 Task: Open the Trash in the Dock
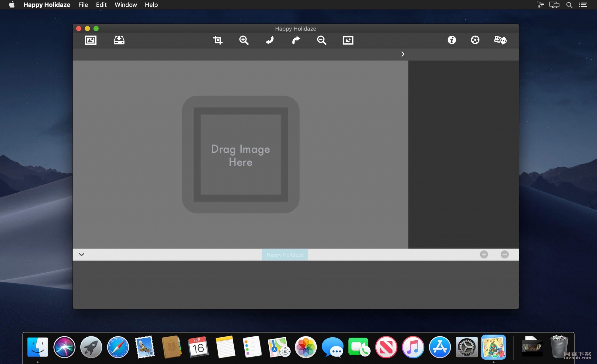tap(559, 347)
